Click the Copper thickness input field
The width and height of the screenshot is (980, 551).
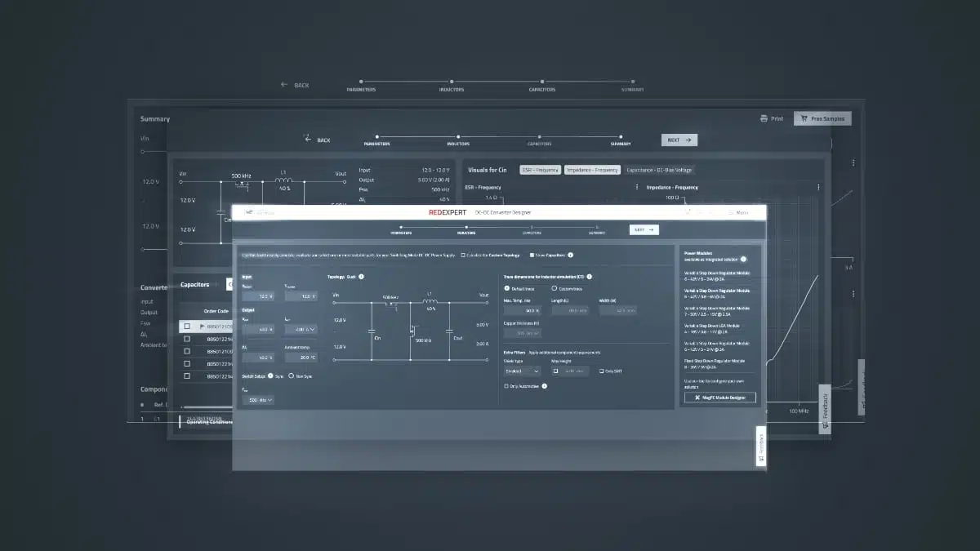(x=523, y=333)
